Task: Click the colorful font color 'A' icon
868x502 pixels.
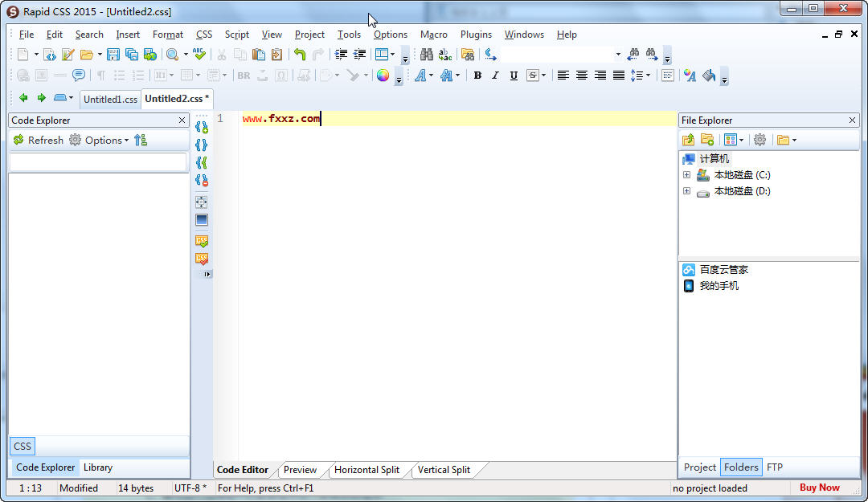Action: click(x=690, y=76)
